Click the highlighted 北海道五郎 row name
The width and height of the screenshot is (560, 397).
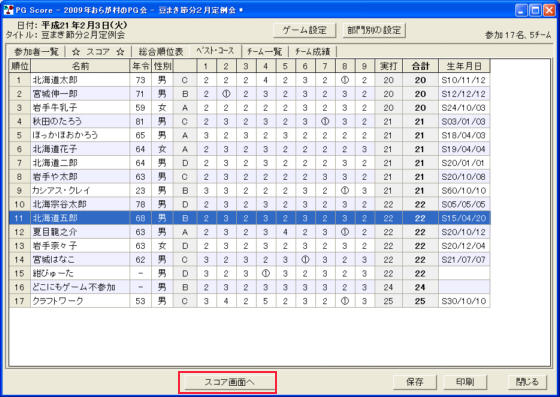click(x=55, y=218)
